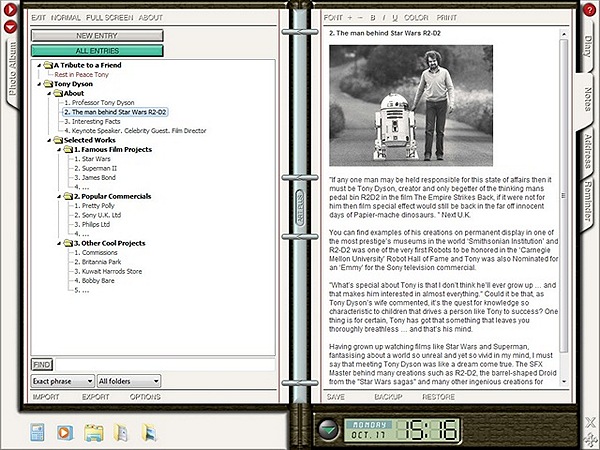
Task: Toggle italic formatting (I)
Action: pos(384,18)
